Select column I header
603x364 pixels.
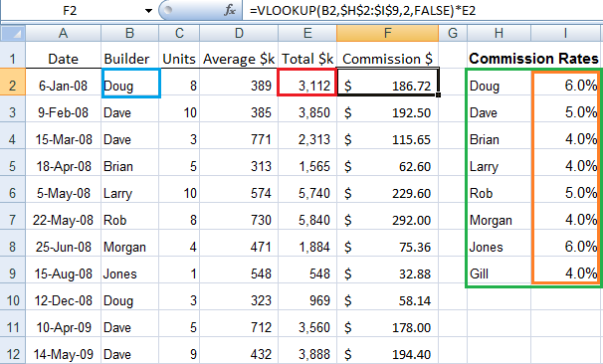tap(566, 33)
